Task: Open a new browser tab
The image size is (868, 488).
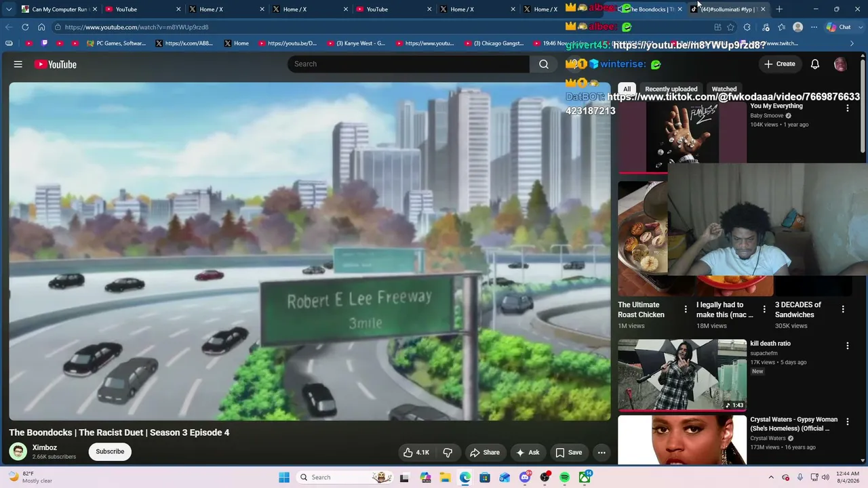Action: point(779,9)
